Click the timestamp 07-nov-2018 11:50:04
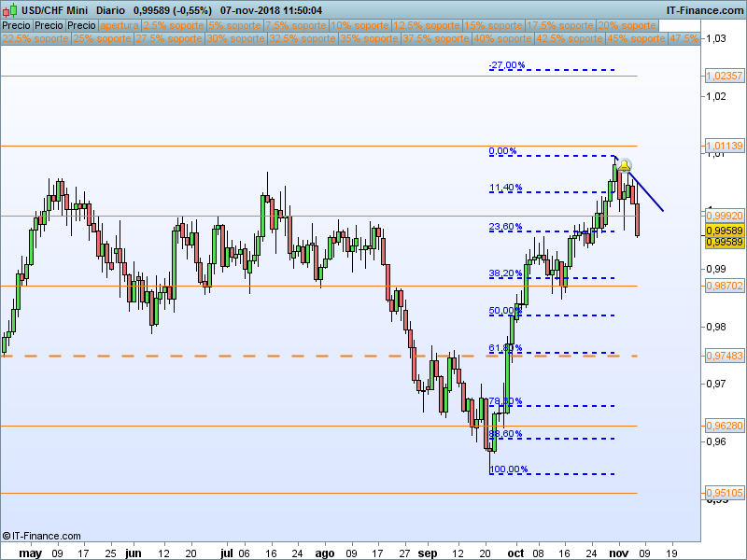Viewport: 747px width, 560px height. [271, 10]
